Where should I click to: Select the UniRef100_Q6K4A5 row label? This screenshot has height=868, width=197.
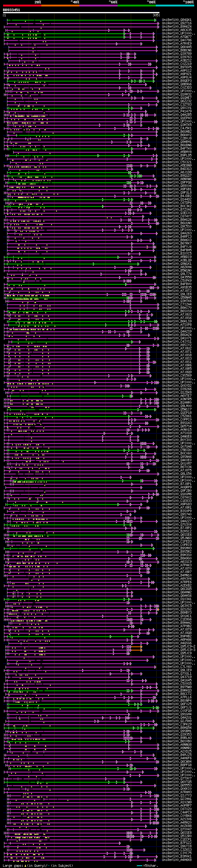pyautogui.click(x=177, y=47)
